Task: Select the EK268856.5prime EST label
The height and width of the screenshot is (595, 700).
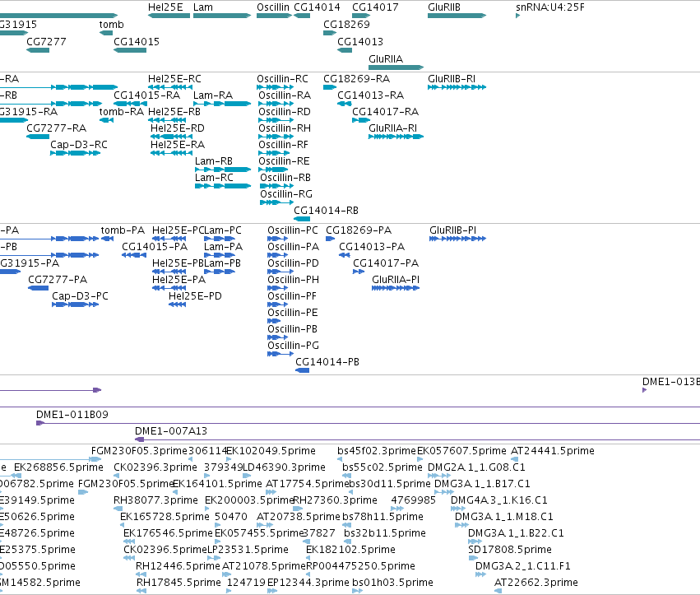Action: coord(58,467)
